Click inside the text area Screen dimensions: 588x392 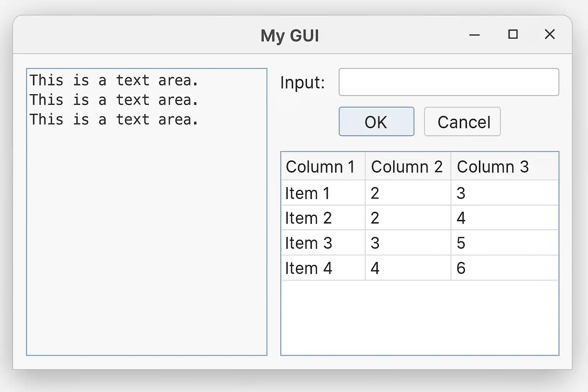(147, 230)
